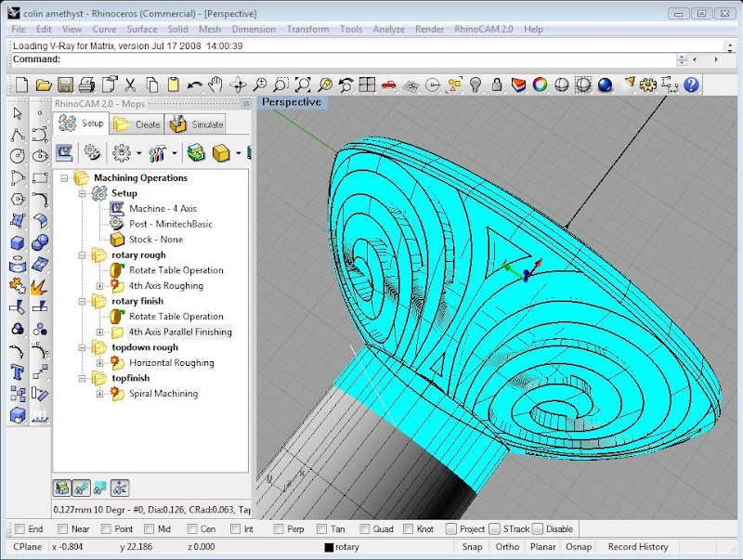This screenshot has width=743, height=560.
Task: Click the blue render sphere icon
Action: tap(605, 85)
